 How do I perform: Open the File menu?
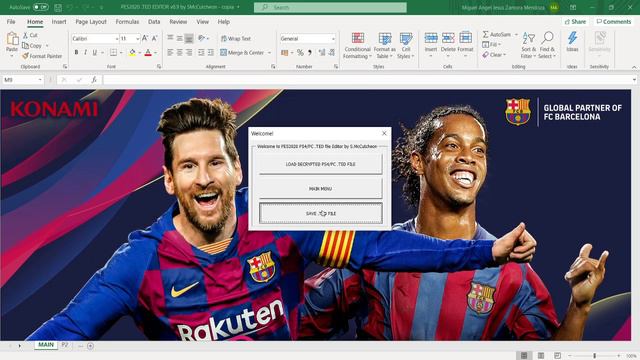coord(11,22)
